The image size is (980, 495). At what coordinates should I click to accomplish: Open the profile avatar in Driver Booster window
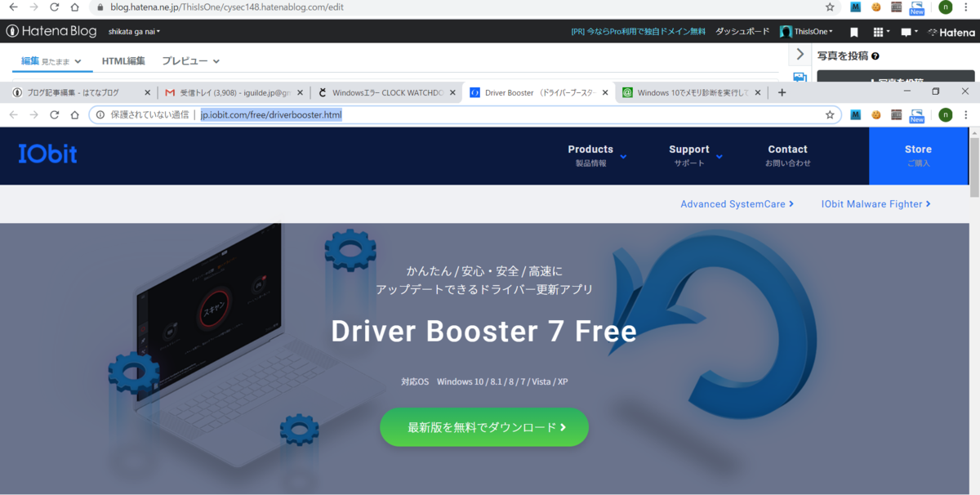tap(946, 114)
